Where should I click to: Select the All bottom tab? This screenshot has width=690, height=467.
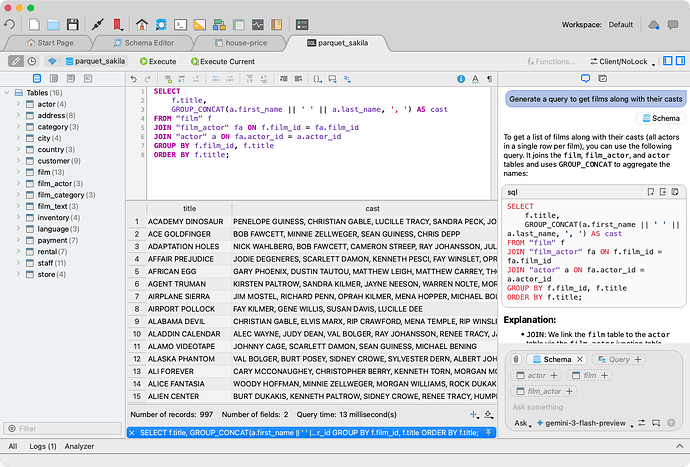13,446
